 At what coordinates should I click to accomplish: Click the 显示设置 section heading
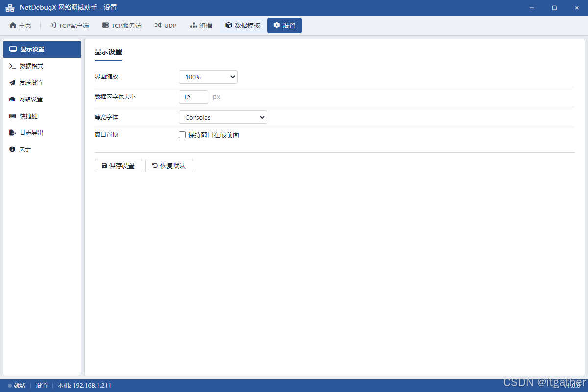coord(108,52)
